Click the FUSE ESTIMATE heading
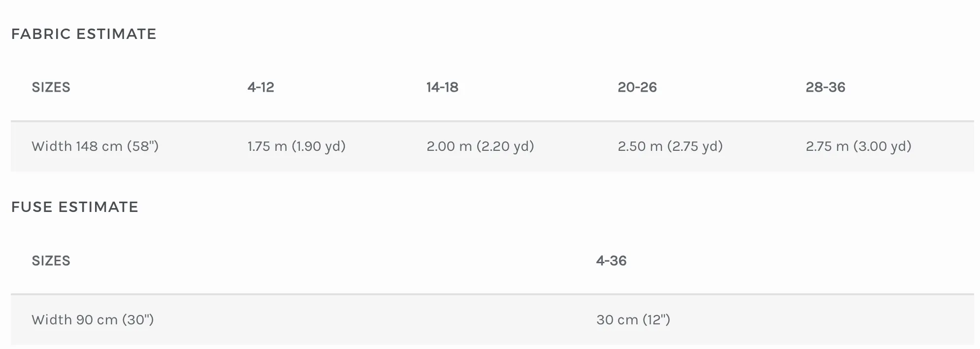This screenshot has width=980, height=349. [75, 207]
